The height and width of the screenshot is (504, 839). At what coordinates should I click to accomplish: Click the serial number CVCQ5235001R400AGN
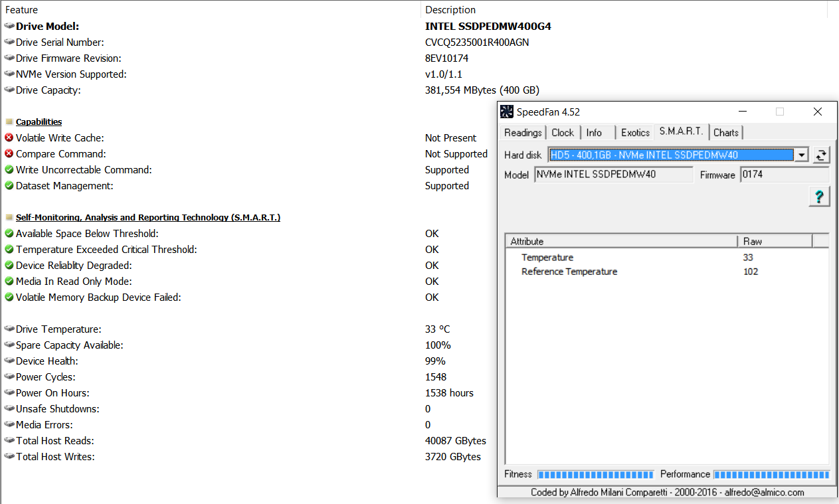click(x=477, y=42)
